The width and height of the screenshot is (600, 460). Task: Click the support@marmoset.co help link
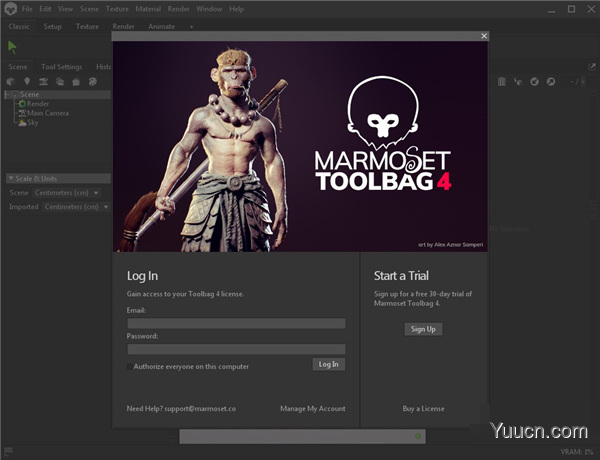[x=200, y=409]
